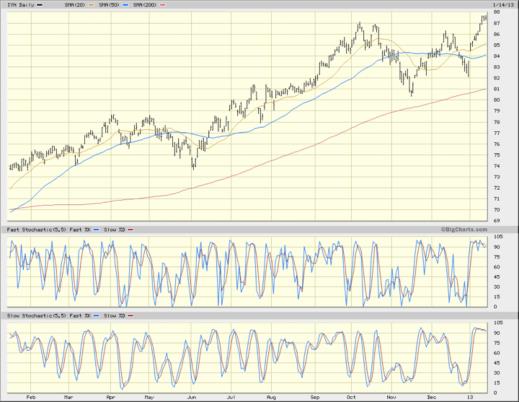519x402 pixels.
Task: Click the Feb label on time axis
Action: (30, 397)
